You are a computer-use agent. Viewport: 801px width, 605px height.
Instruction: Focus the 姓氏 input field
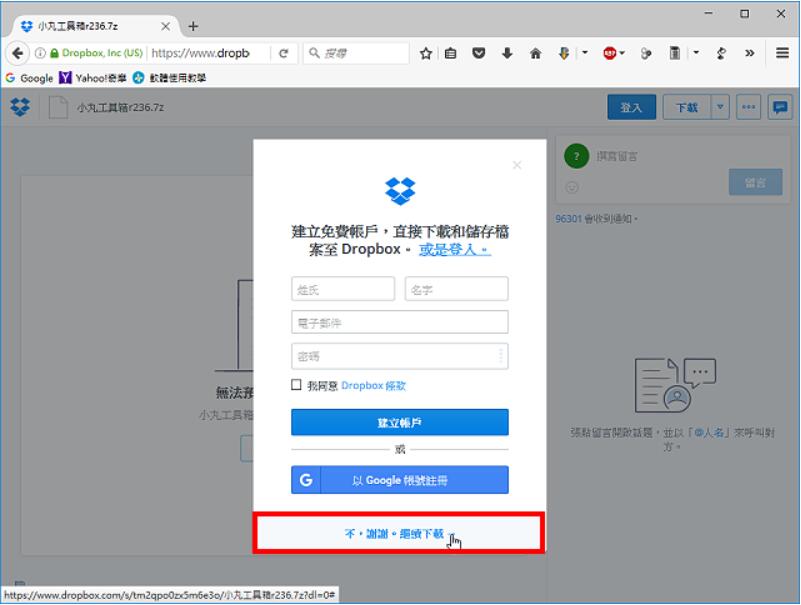click(x=343, y=289)
